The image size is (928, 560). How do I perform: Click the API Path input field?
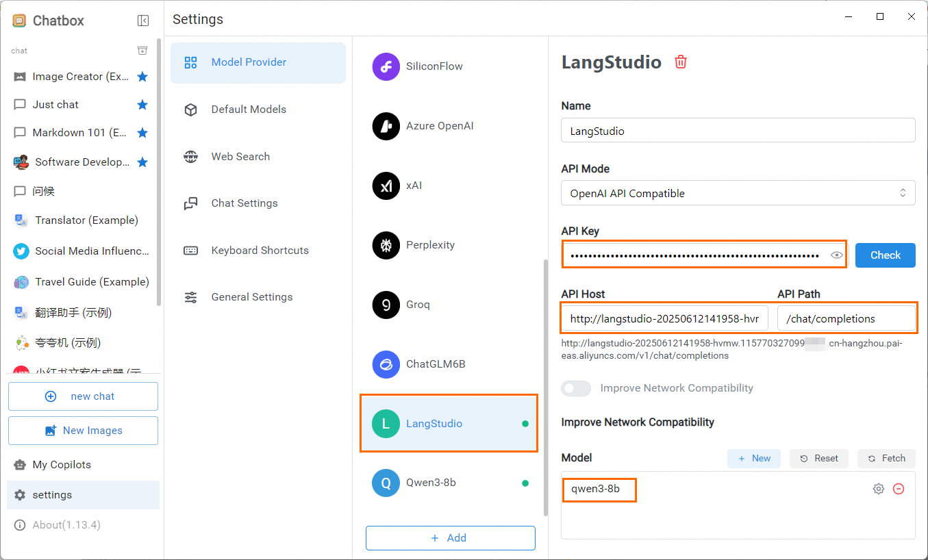(x=846, y=318)
